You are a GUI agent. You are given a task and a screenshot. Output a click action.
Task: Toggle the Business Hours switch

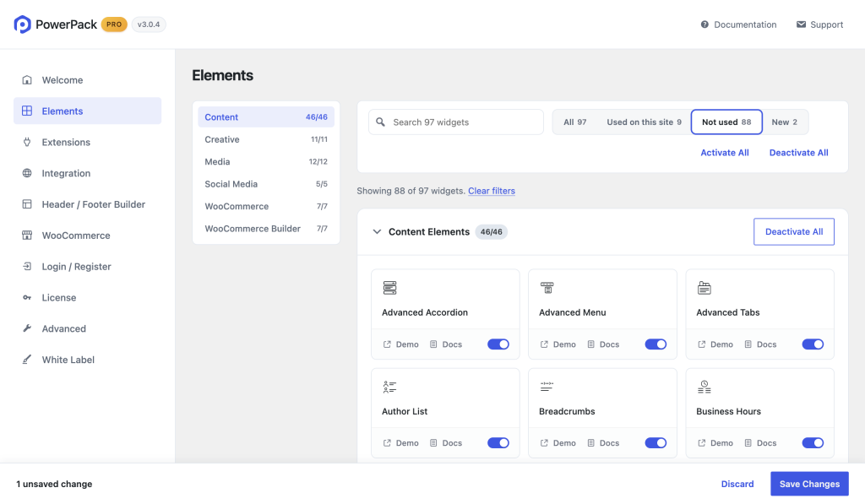coord(813,442)
